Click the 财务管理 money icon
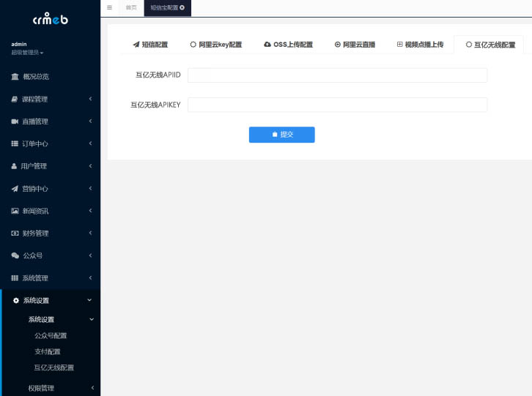 pos(15,234)
